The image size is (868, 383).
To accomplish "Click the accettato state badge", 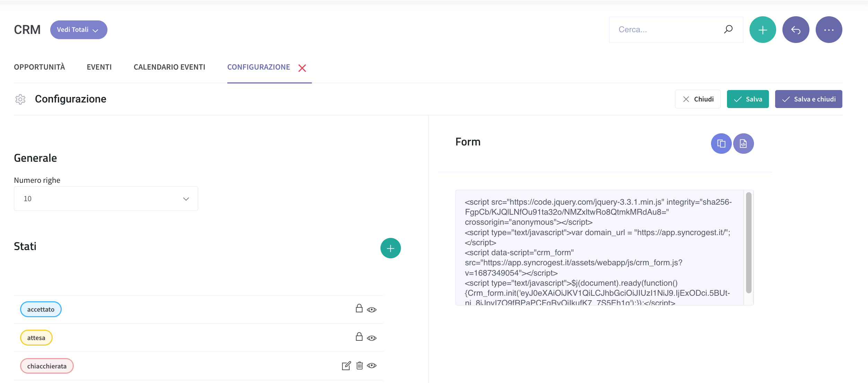I will (41, 309).
